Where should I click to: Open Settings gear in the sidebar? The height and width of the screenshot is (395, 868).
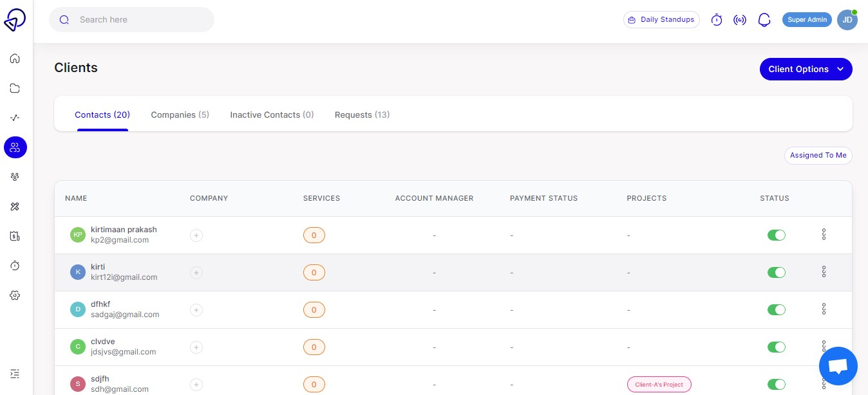(15, 295)
